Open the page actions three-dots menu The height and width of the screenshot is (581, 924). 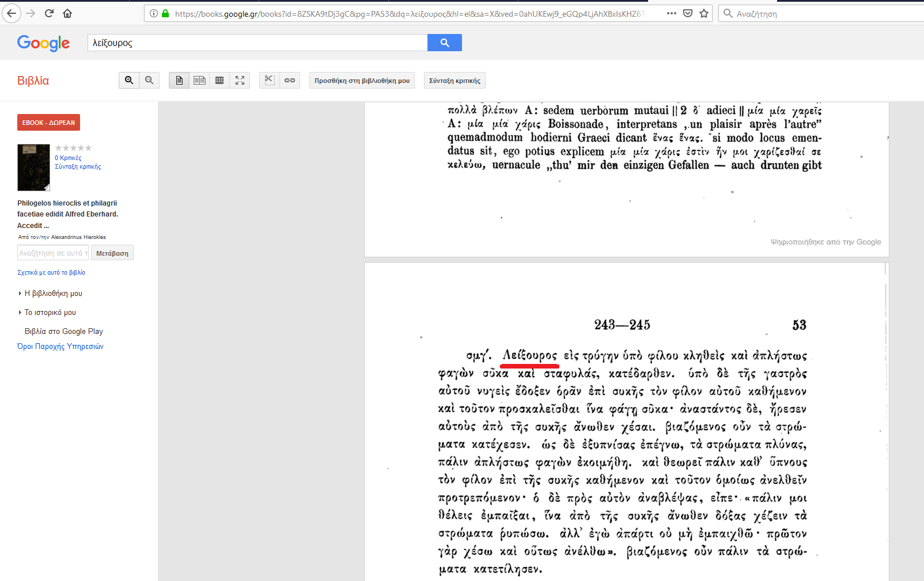point(671,13)
